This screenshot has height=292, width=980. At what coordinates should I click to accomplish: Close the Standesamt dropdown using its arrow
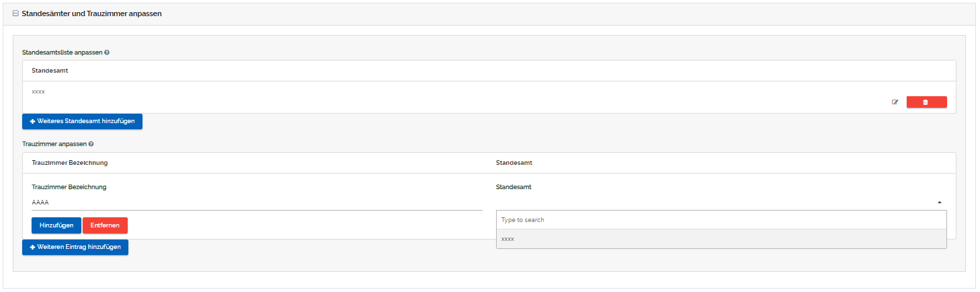[x=939, y=202]
